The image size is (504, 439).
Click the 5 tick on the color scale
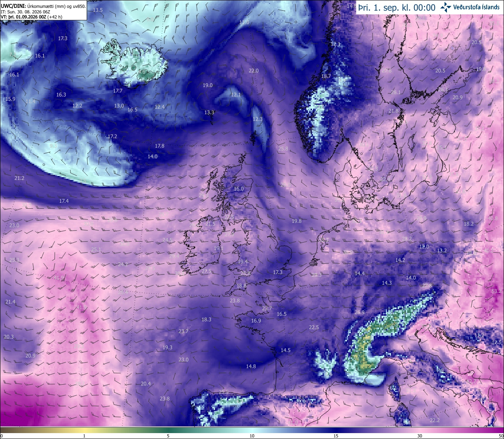168,436
